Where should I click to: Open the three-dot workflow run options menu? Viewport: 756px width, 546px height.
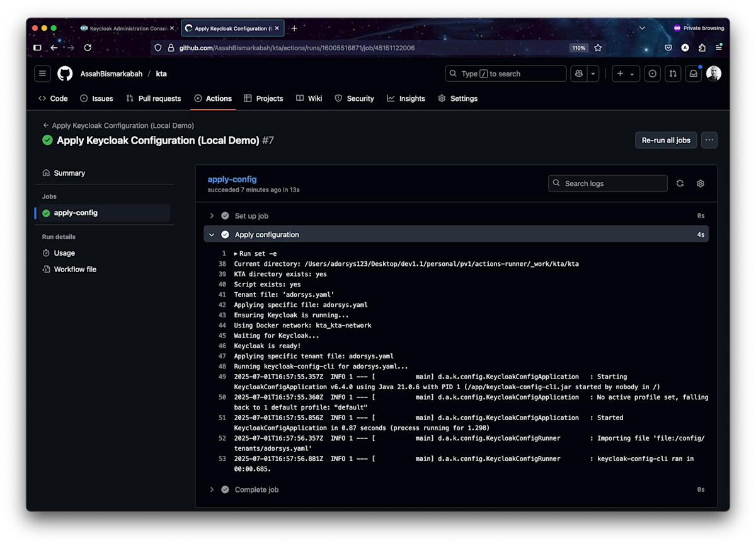click(709, 140)
